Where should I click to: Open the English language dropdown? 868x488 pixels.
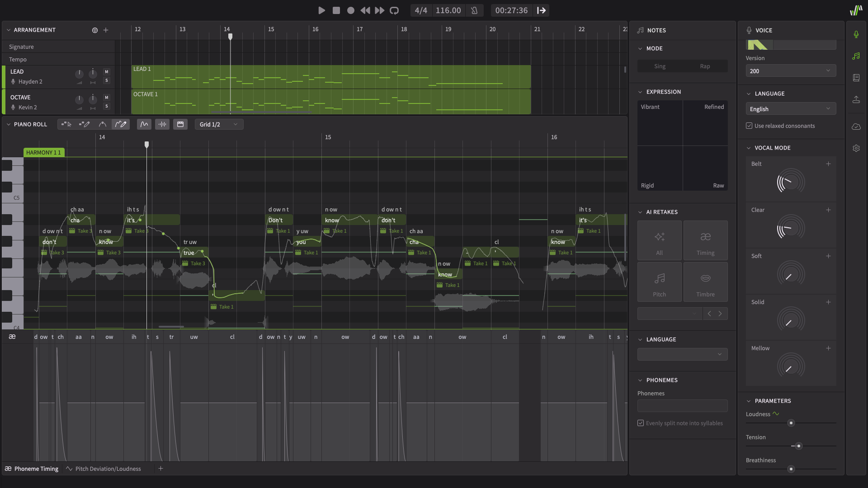coord(790,108)
